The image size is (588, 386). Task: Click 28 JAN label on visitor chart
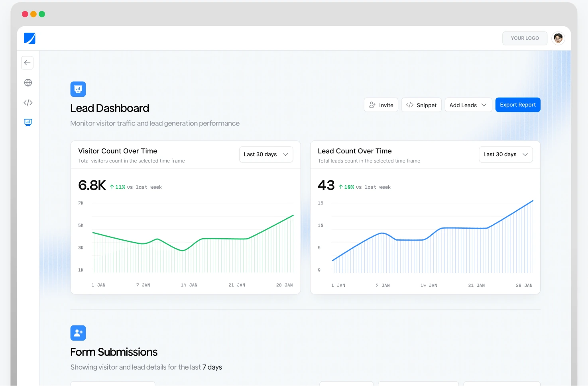click(284, 285)
